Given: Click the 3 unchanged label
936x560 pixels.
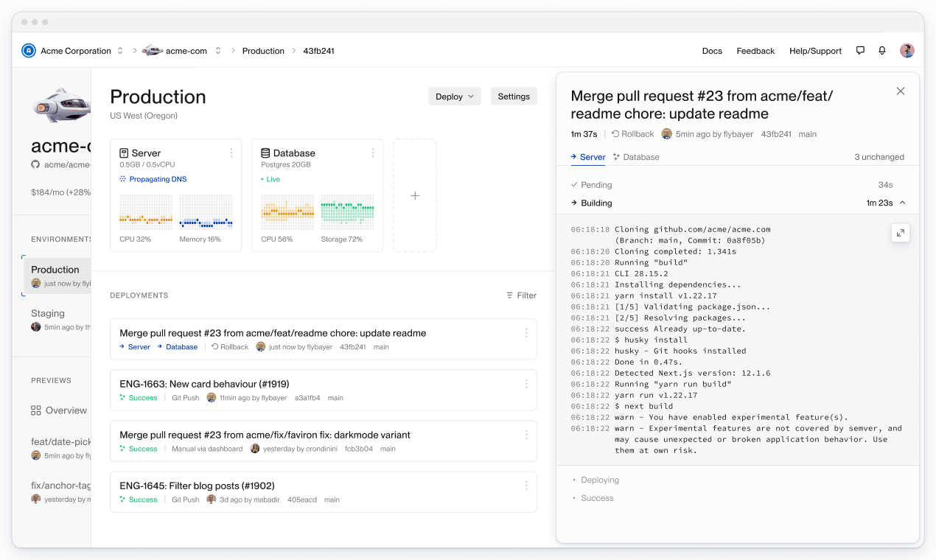Looking at the screenshot, I should point(879,157).
